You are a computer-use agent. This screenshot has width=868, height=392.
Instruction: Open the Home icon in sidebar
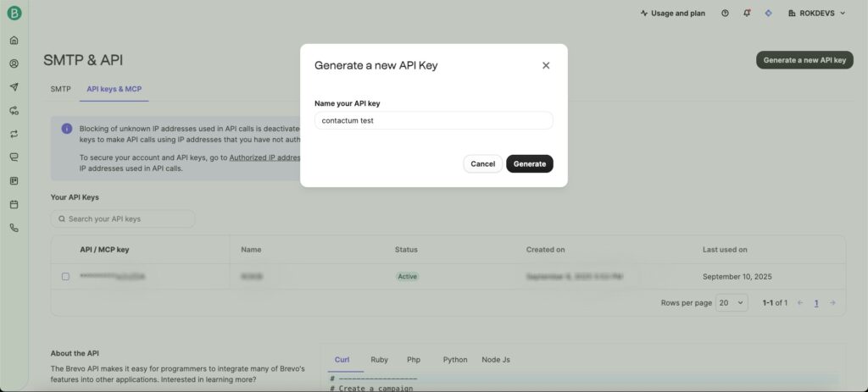coord(14,40)
